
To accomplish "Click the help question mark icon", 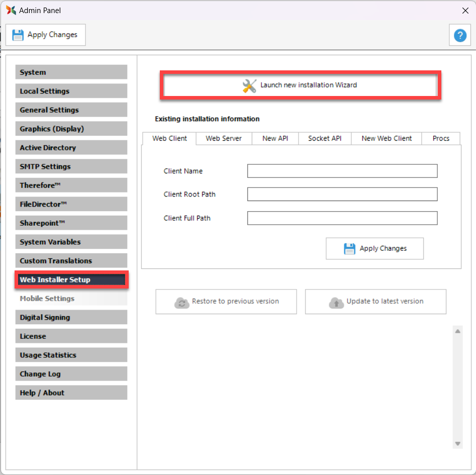I will 459,35.
